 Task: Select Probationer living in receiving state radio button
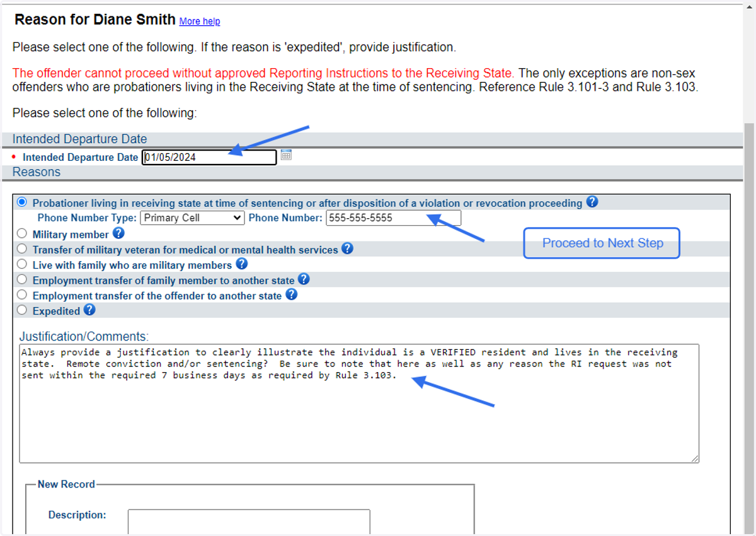pos(22,202)
